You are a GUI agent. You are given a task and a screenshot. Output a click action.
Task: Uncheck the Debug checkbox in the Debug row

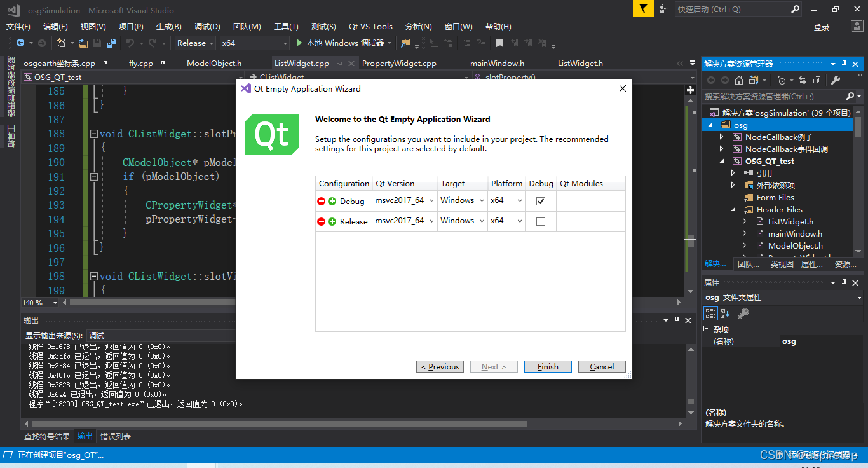coord(541,201)
